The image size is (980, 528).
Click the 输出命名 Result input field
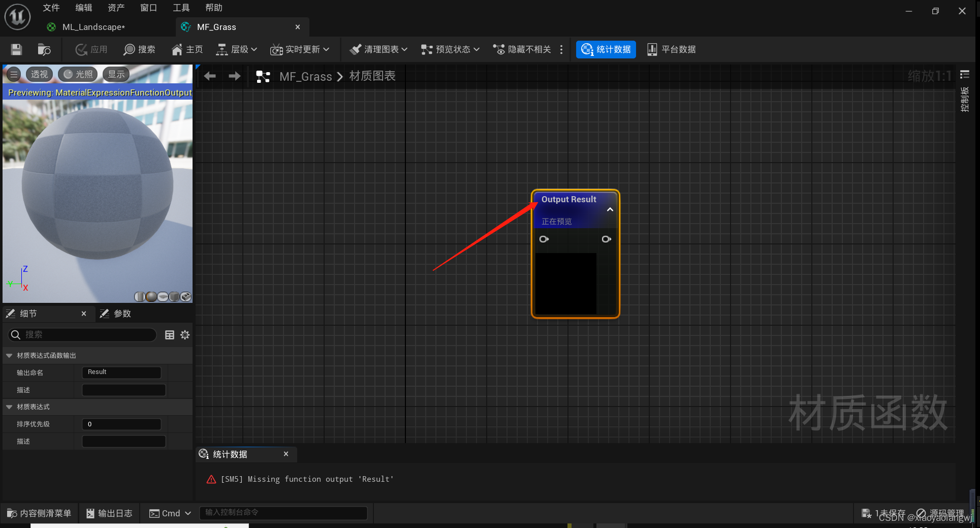(121, 372)
